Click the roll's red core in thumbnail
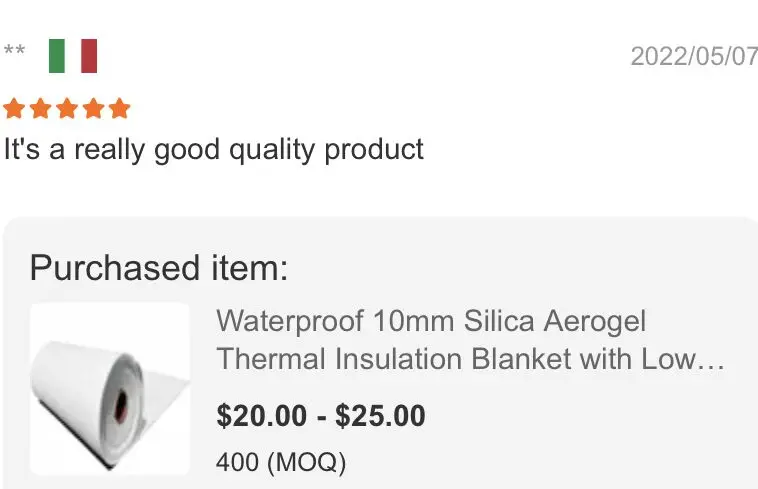This screenshot has height=489, width=758. [x=121, y=405]
